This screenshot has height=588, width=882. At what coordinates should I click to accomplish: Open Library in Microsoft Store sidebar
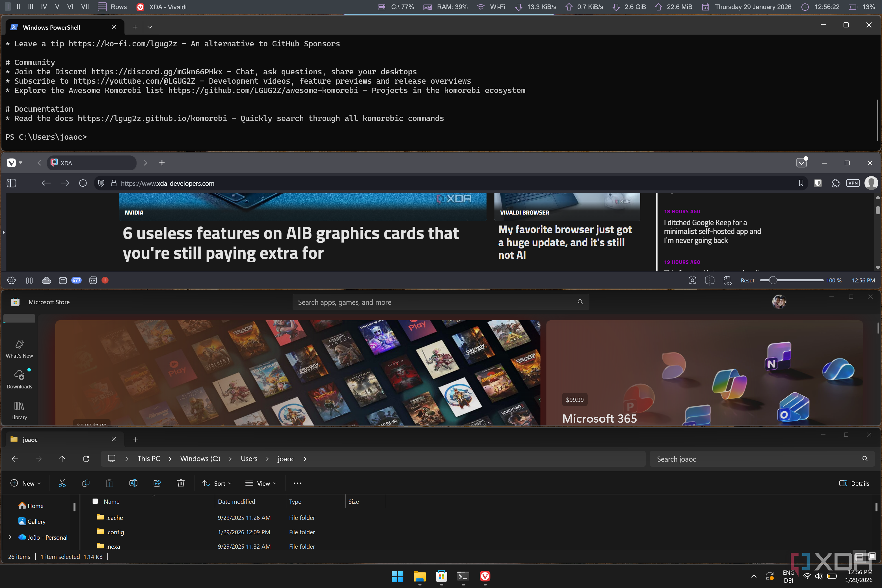click(19, 410)
